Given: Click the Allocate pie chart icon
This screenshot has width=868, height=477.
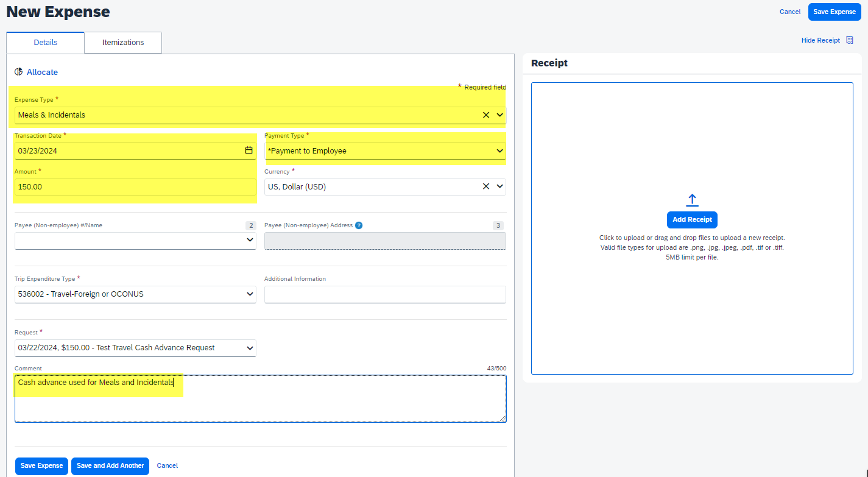Looking at the screenshot, I should pyautogui.click(x=19, y=72).
